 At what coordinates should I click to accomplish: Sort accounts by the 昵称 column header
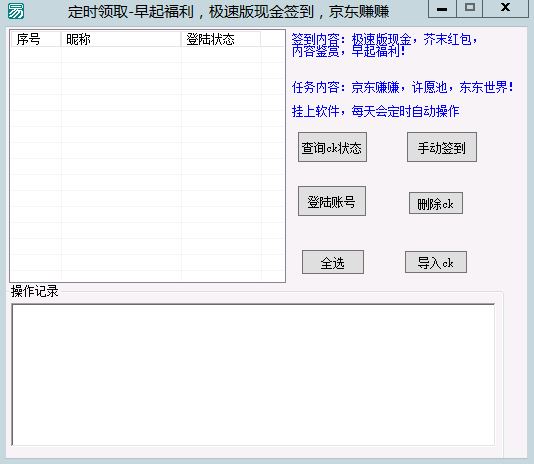pos(121,39)
